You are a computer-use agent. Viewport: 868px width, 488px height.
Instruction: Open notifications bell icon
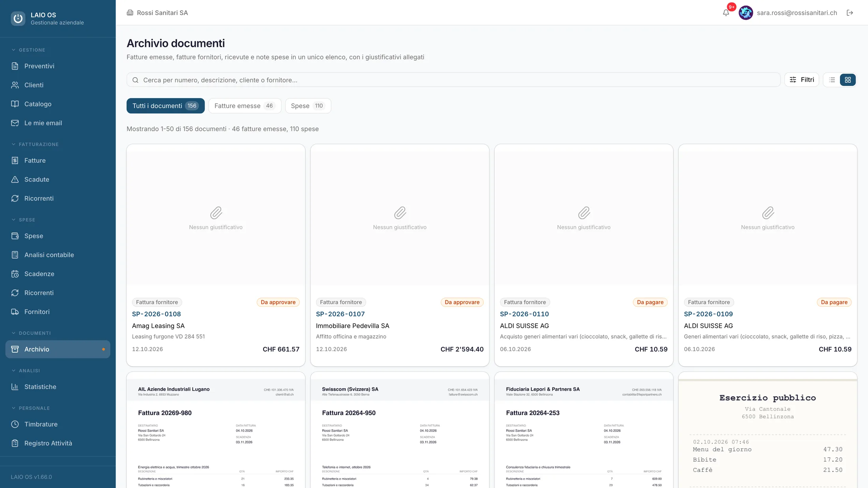(x=726, y=13)
